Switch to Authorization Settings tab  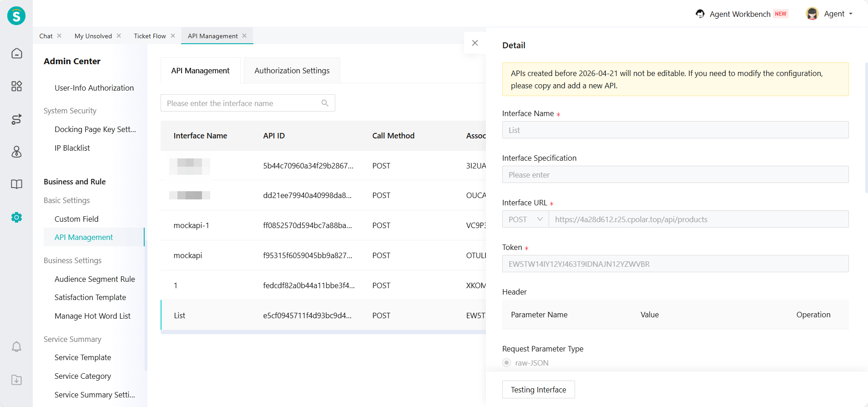292,71
